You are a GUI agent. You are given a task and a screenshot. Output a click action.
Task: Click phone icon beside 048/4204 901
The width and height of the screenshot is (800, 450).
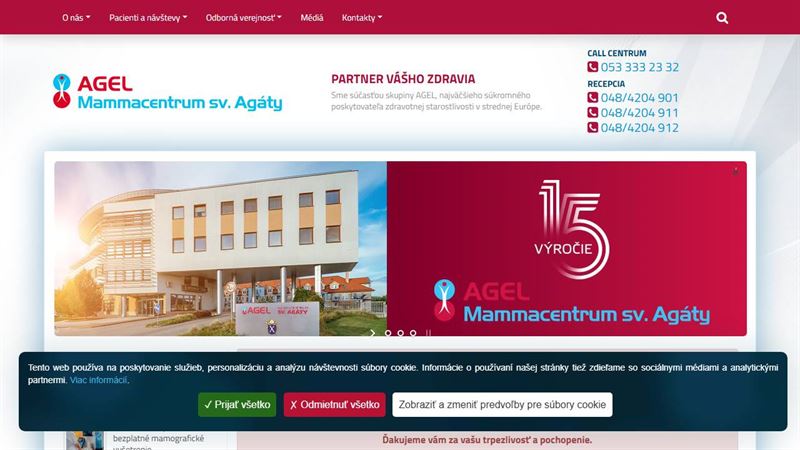click(592, 97)
